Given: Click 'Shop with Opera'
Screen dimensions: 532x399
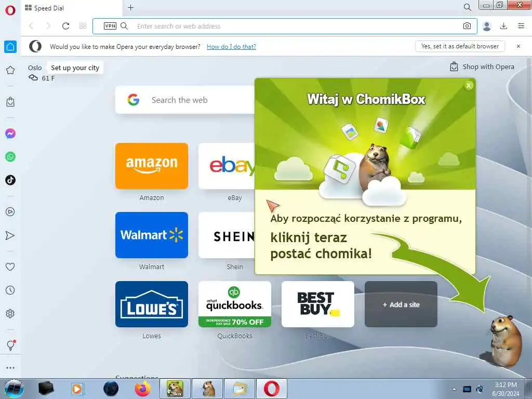Looking at the screenshot, I should (482, 67).
